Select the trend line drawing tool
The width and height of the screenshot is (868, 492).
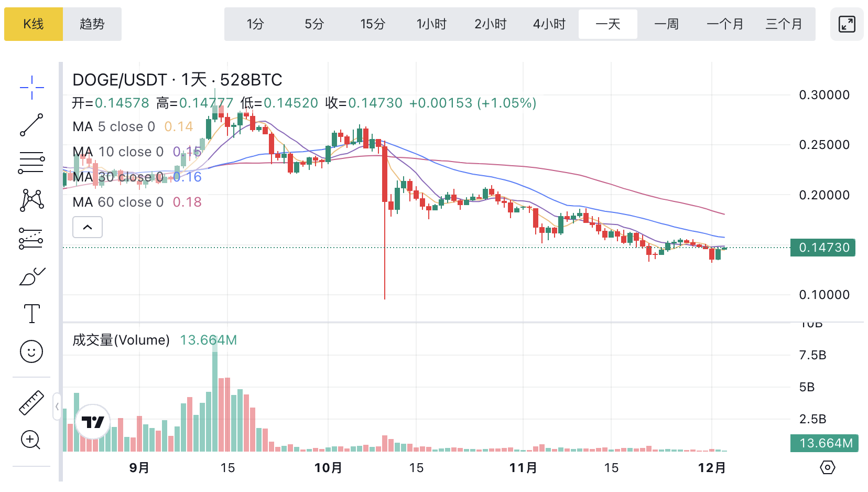[x=31, y=125]
